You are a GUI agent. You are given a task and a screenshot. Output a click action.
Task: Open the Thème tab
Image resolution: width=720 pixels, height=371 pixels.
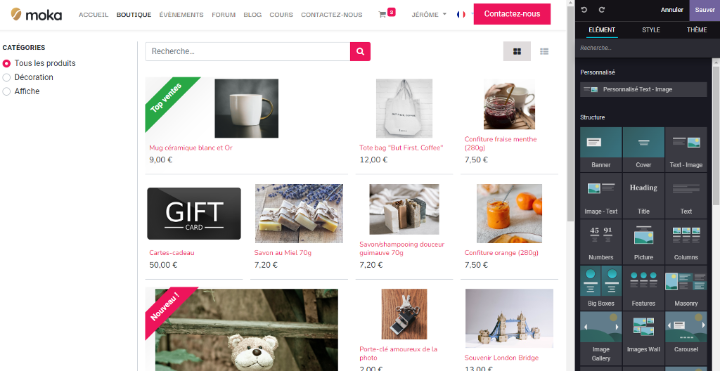[x=697, y=30]
